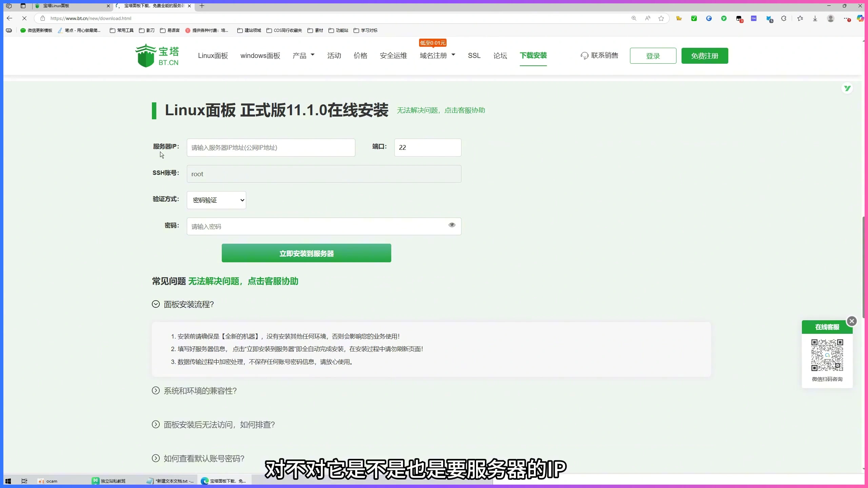
Task: Open the SSL nav item
Action: 474,56
